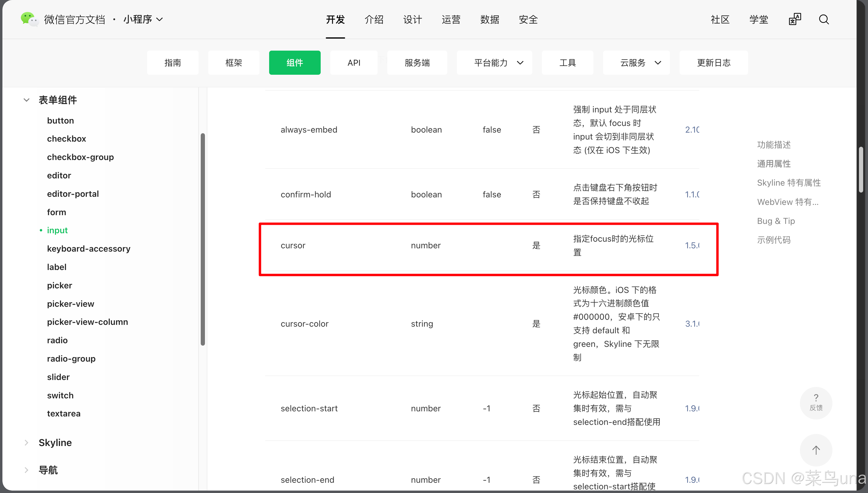Viewport: 868px width, 493px height.
Task: Switch to the API tab
Action: [x=354, y=63]
